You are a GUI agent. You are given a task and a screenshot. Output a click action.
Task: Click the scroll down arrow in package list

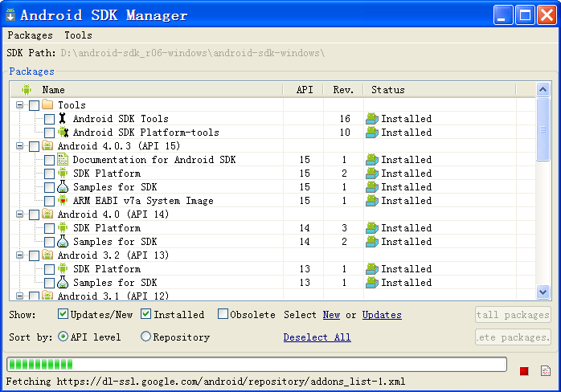(543, 292)
